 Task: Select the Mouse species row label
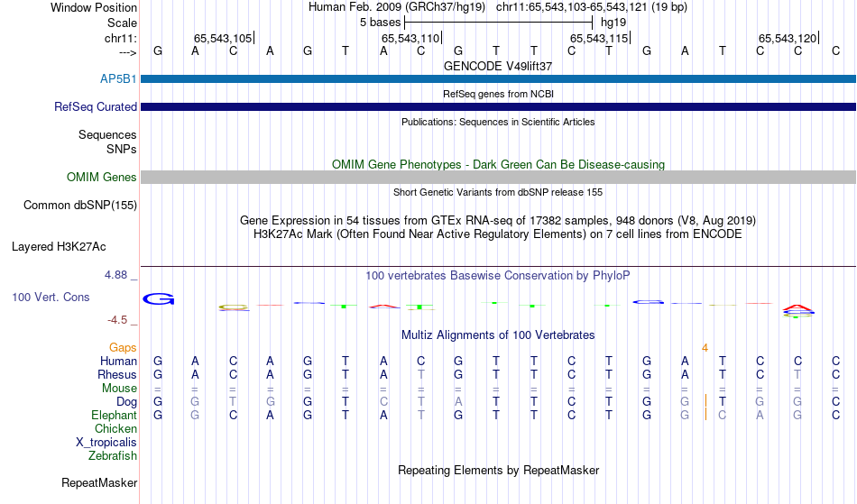119,389
